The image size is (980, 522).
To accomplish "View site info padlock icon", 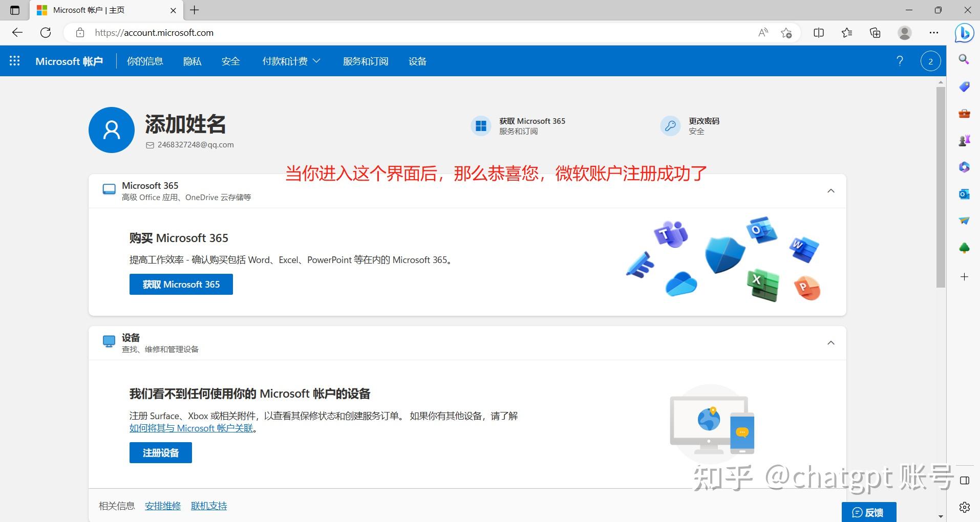I will 80,33.
